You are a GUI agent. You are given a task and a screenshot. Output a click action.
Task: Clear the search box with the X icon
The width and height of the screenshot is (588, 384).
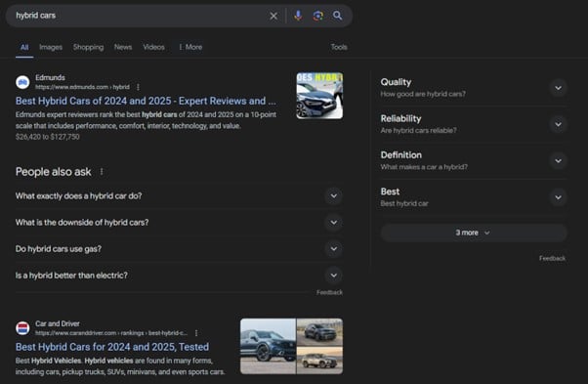[x=273, y=16]
